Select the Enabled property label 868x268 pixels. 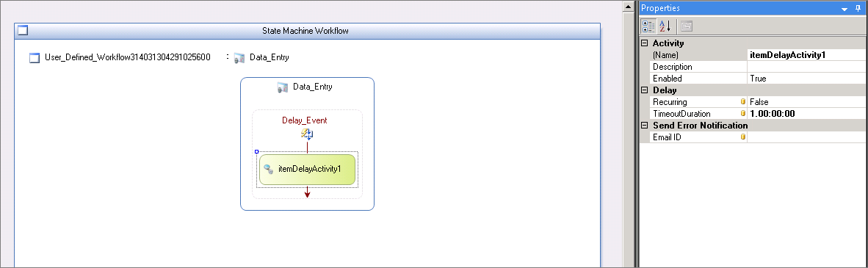[x=668, y=79]
